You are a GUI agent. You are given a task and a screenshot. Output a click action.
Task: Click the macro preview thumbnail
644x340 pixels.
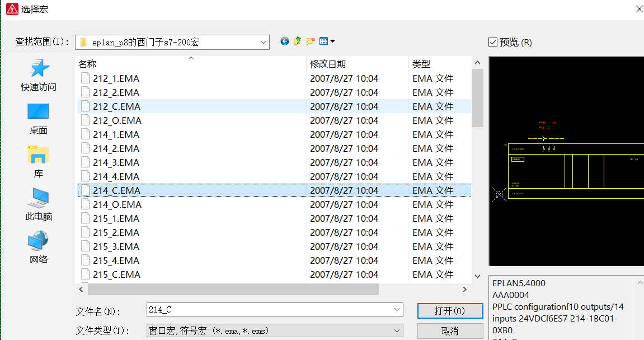566,161
